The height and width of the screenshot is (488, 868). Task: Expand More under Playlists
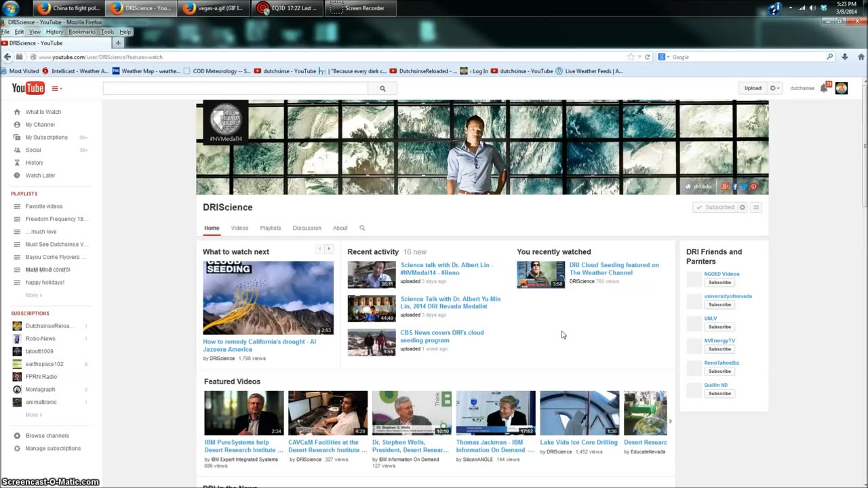point(33,295)
